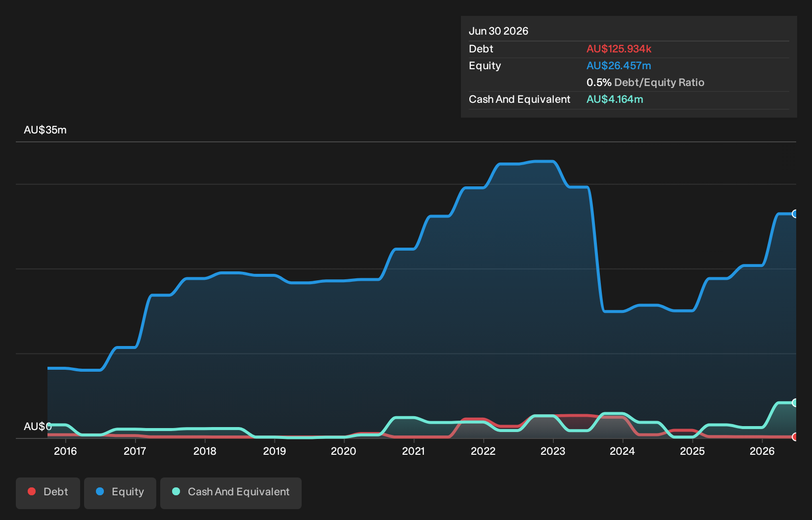Select the Cash endpoint marker on the teal line

pyautogui.click(x=795, y=403)
